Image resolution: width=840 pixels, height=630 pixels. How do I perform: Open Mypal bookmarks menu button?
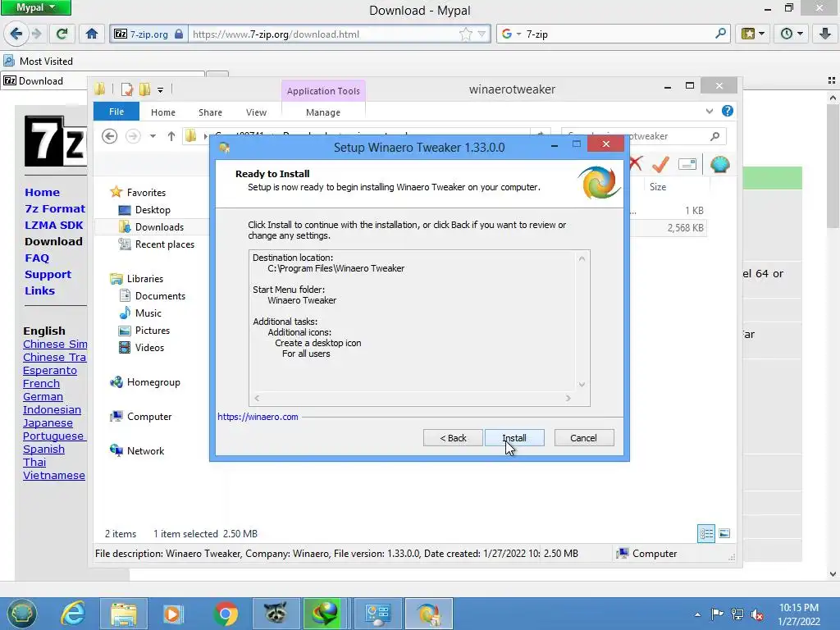point(753,34)
